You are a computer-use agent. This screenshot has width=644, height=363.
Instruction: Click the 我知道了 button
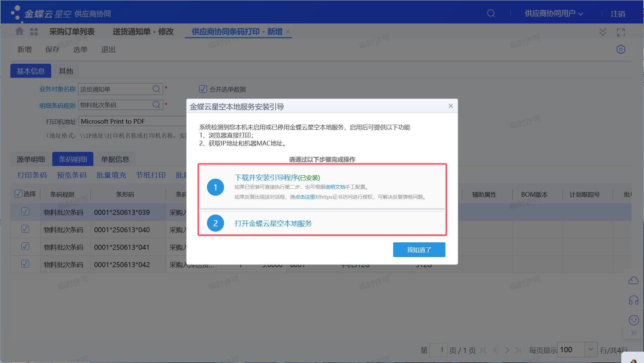click(x=419, y=250)
